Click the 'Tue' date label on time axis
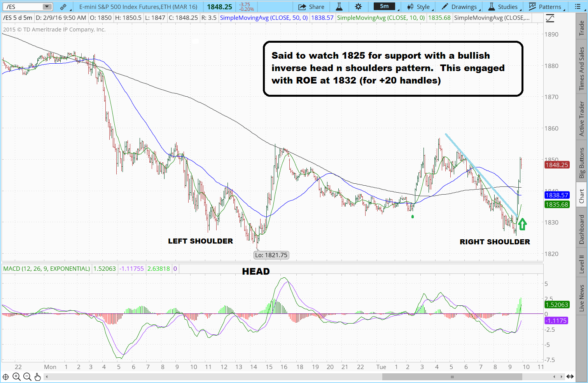The width and height of the screenshot is (588, 383). [381, 367]
